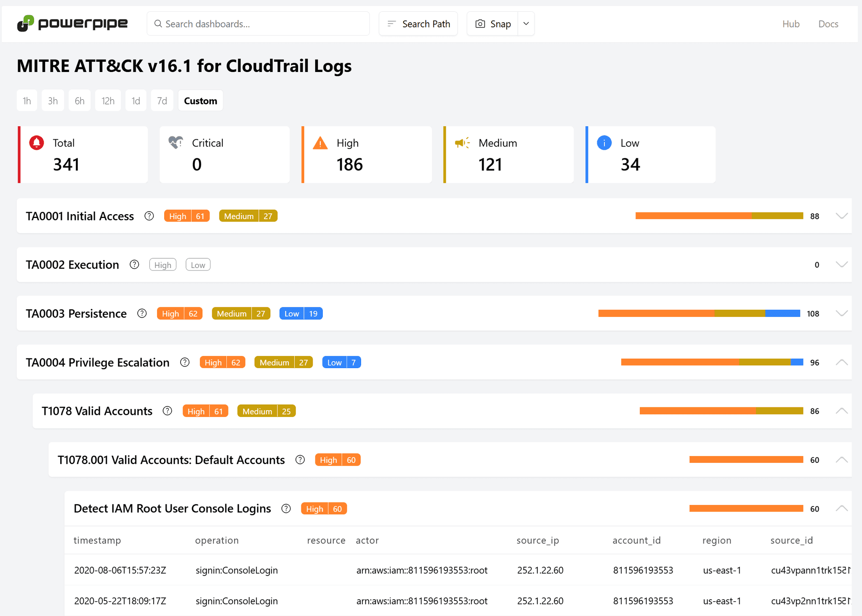862x616 pixels.
Task: Click the Medium severity megaphone icon
Action: point(462,143)
